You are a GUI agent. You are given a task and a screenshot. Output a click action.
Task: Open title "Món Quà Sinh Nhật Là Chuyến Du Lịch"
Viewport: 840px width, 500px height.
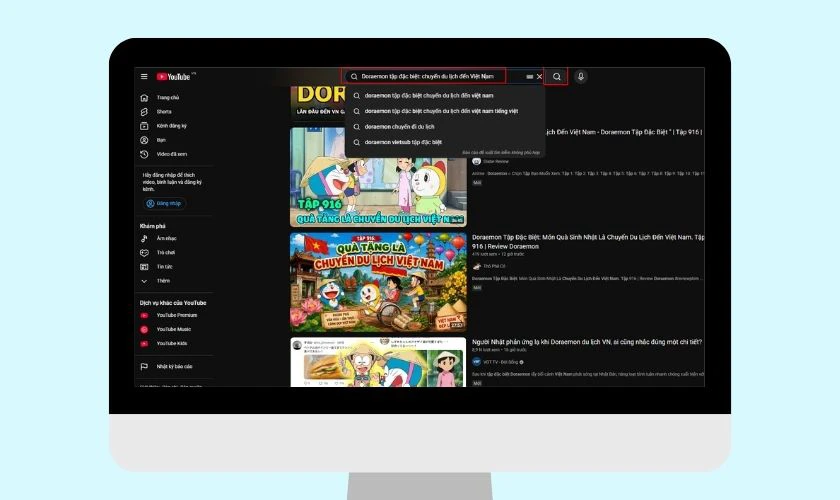pos(588,242)
